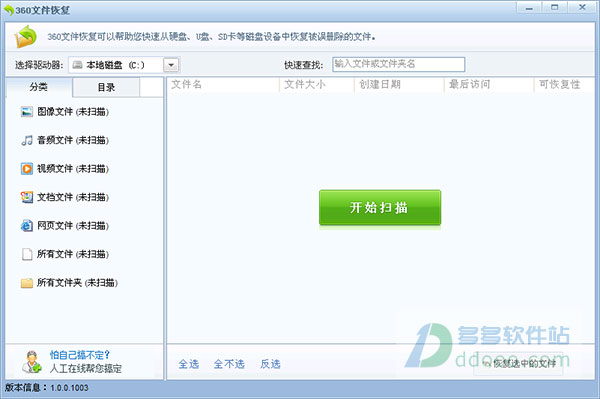Click the 全选 select all link
Viewport: 600px width, 399px height.
pos(189,364)
